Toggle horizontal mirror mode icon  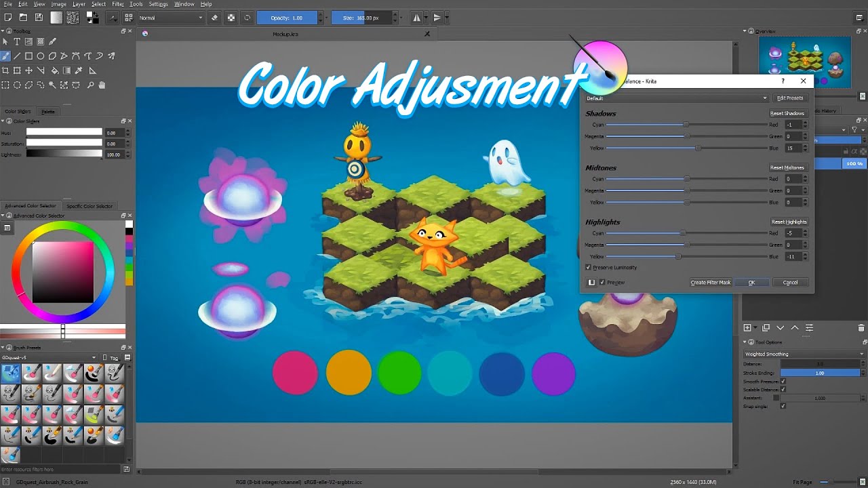[x=416, y=18]
